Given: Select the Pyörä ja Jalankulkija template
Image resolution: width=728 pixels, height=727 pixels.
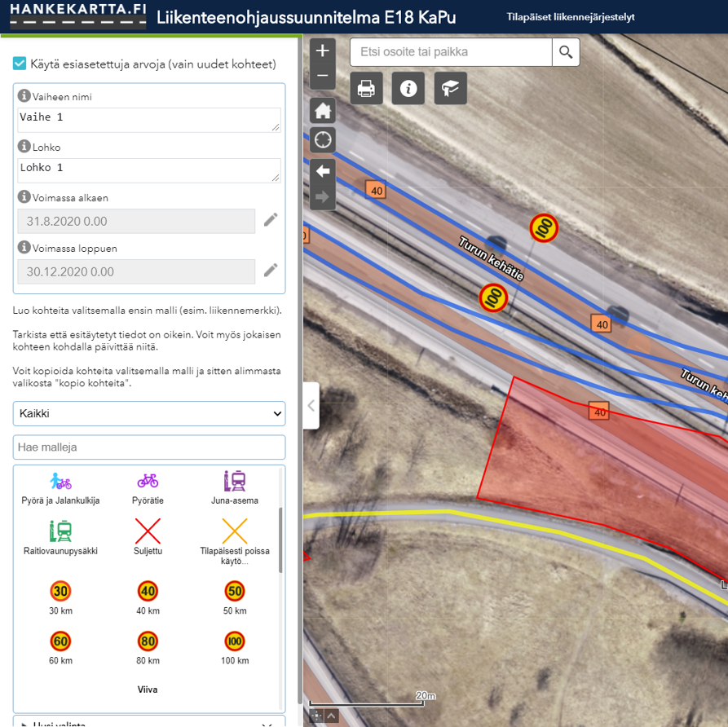Looking at the screenshot, I should (61, 488).
